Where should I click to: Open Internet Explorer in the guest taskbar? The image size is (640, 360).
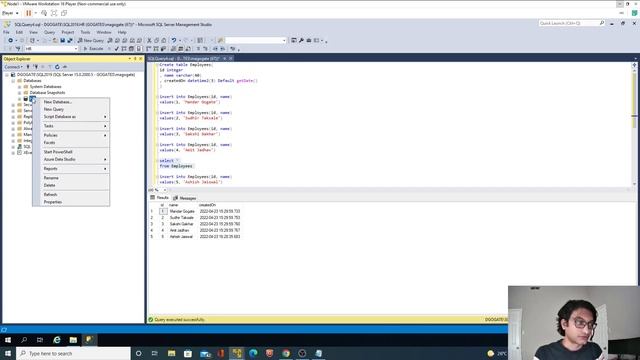57,340
